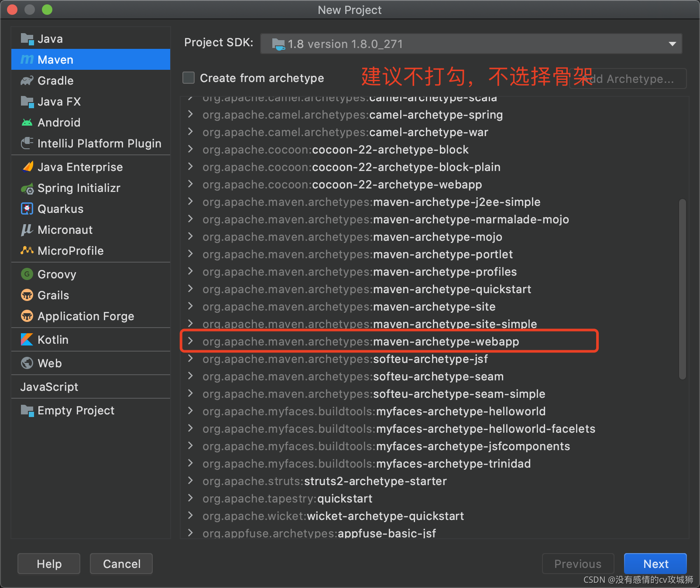Click the Add Archetype button
700x588 pixels.
click(x=628, y=79)
